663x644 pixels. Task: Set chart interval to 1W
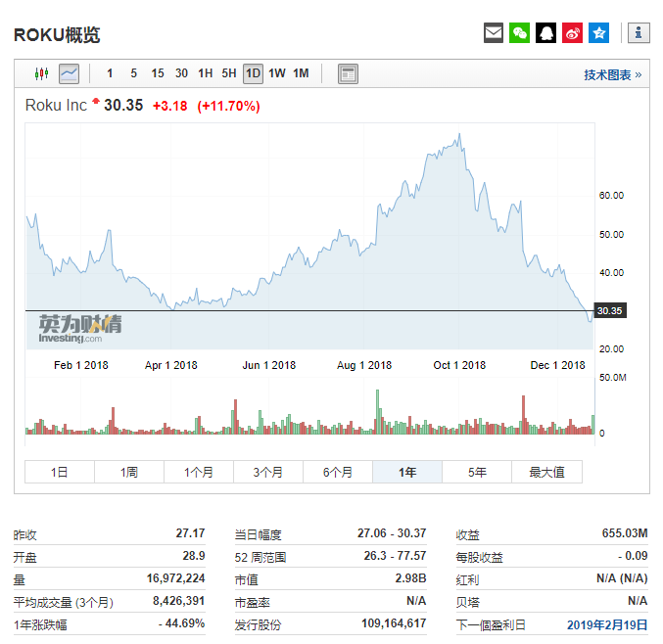(x=277, y=73)
